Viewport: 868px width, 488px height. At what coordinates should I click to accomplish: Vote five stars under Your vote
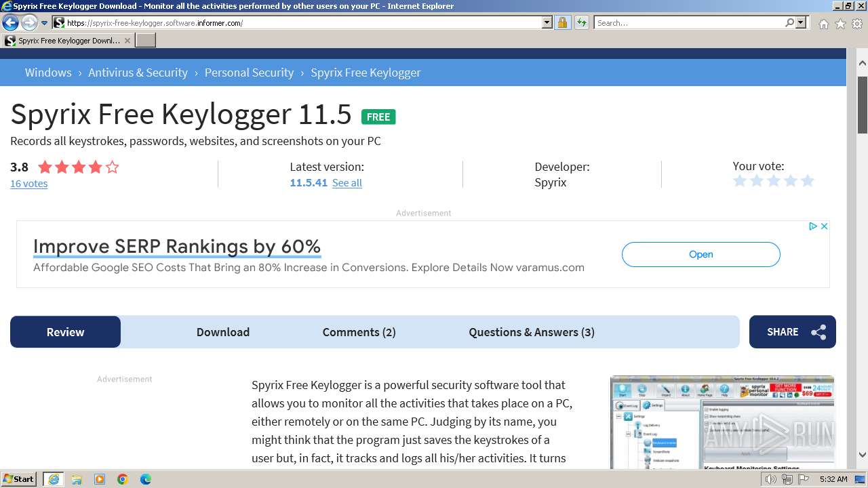point(808,181)
